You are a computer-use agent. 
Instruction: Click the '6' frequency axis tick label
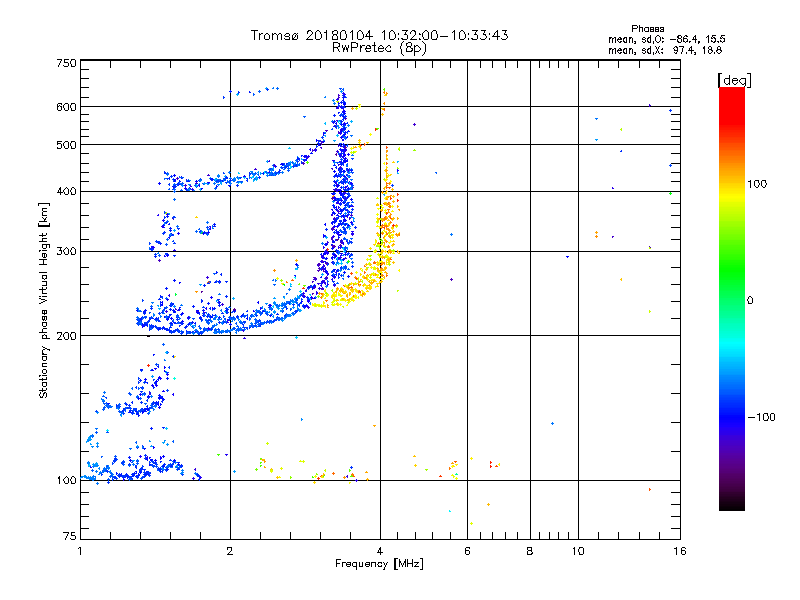pyautogui.click(x=467, y=551)
